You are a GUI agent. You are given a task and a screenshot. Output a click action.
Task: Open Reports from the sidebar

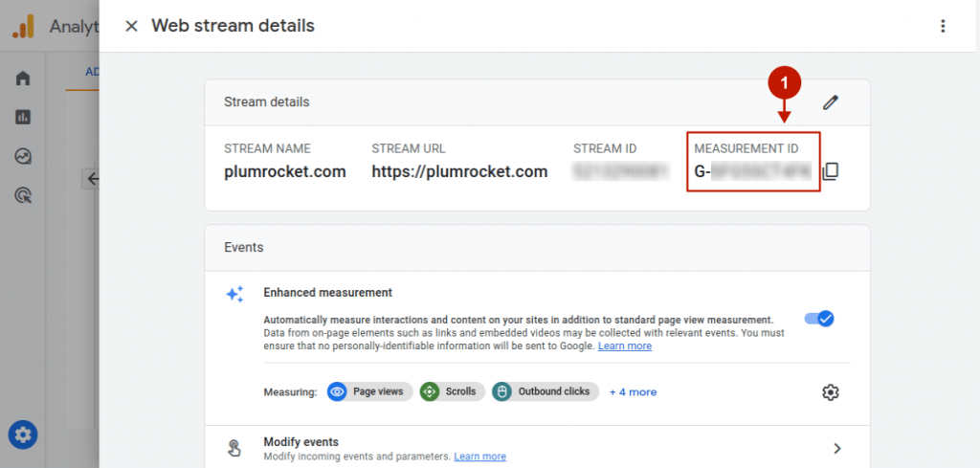pos(23,117)
